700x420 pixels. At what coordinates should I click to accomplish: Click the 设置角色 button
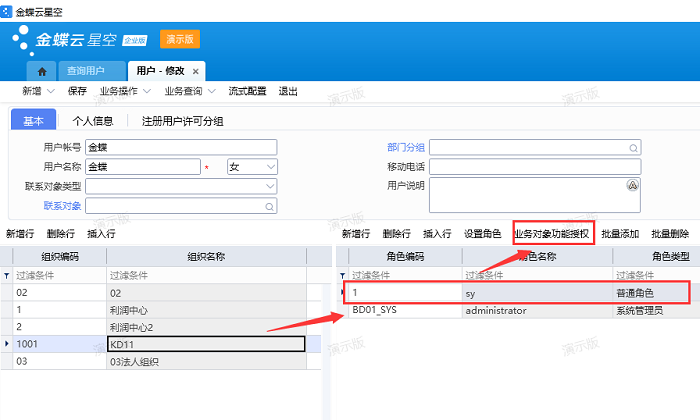(x=482, y=234)
